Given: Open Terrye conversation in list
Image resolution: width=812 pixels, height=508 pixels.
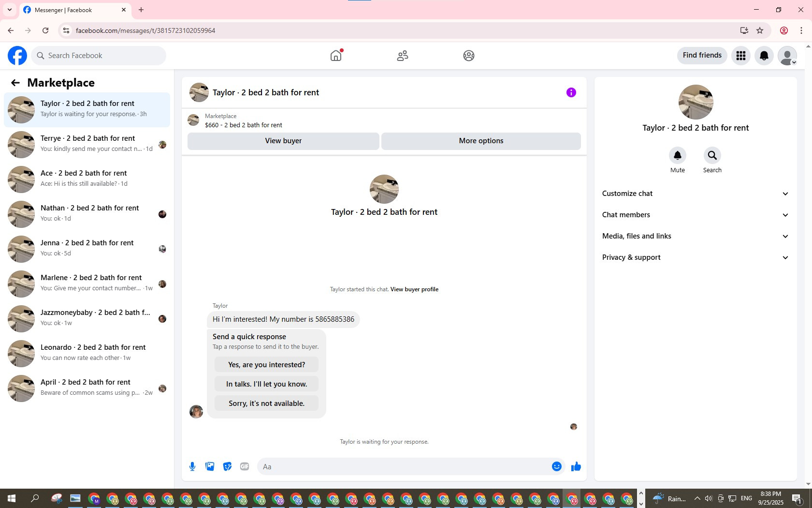Looking at the screenshot, I should [x=87, y=145].
